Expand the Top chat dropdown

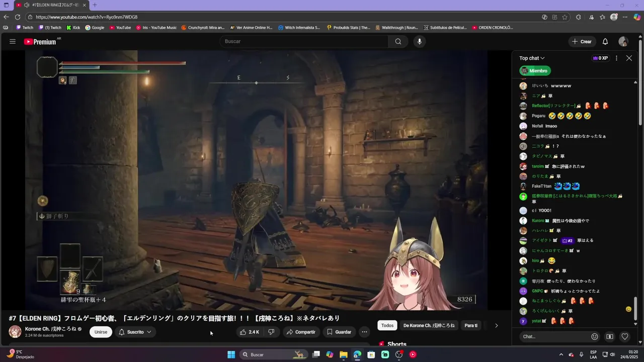click(532, 58)
